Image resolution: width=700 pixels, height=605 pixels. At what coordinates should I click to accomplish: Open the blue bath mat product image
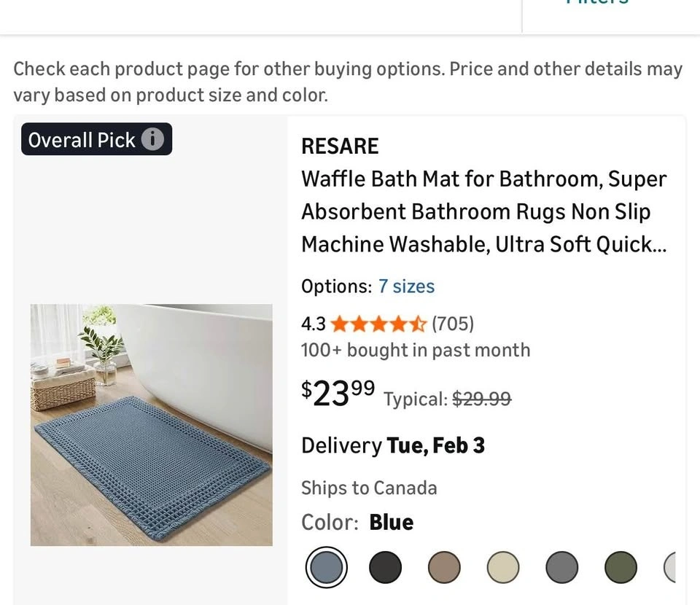pyautogui.click(x=152, y=425)
